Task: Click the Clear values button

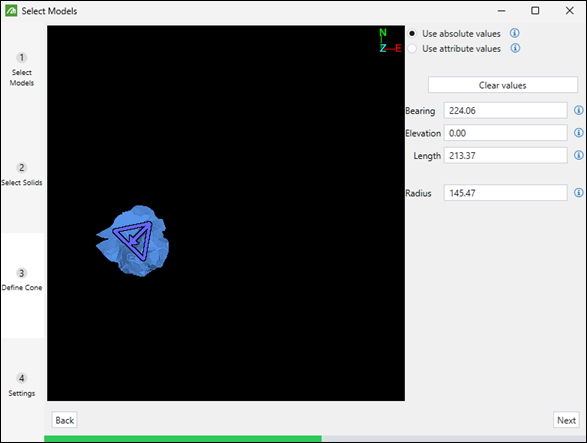Action: (x=503, y=85)
